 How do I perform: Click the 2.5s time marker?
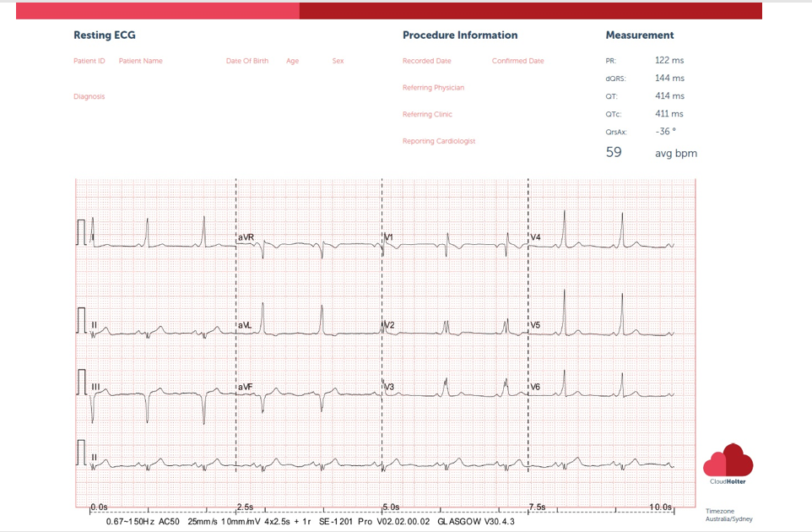(x=245, y=507)
